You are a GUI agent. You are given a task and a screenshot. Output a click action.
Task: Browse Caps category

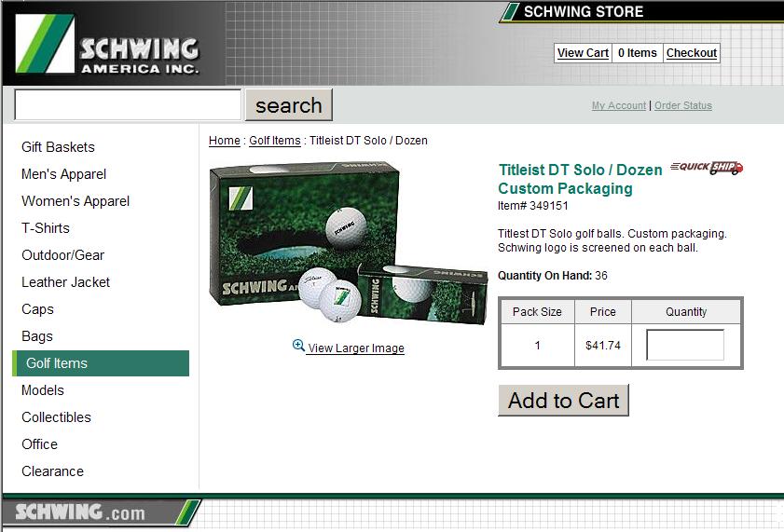click(37, 308)
